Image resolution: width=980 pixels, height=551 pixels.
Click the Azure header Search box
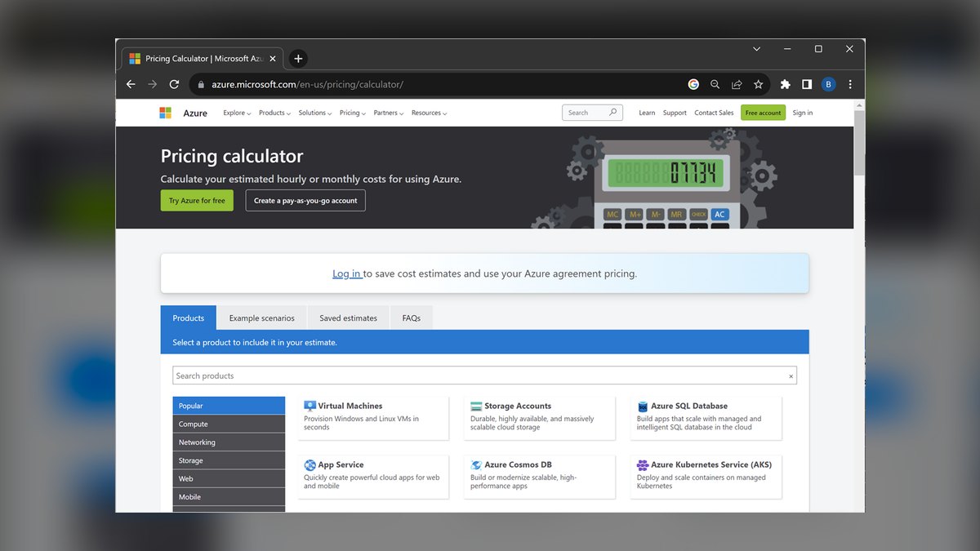point(592,113)
